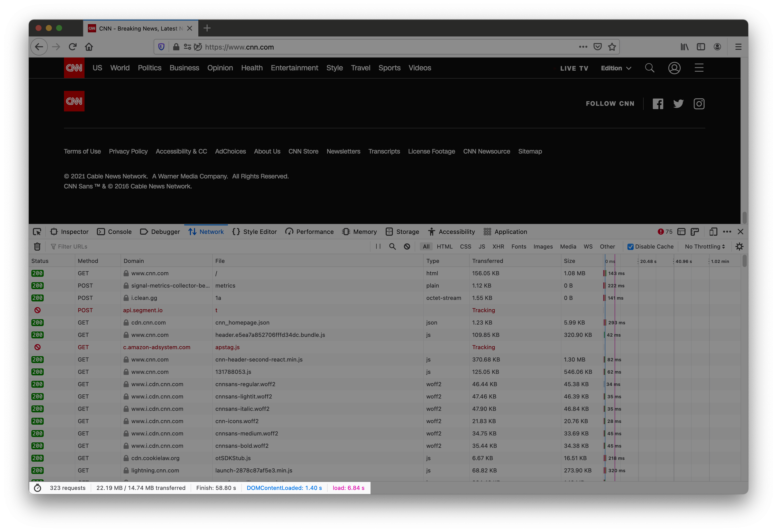The width and height of the screenshot is (777, 532).
Task: Toggle responsive design mode icon
Action: [x=713, y=232]
